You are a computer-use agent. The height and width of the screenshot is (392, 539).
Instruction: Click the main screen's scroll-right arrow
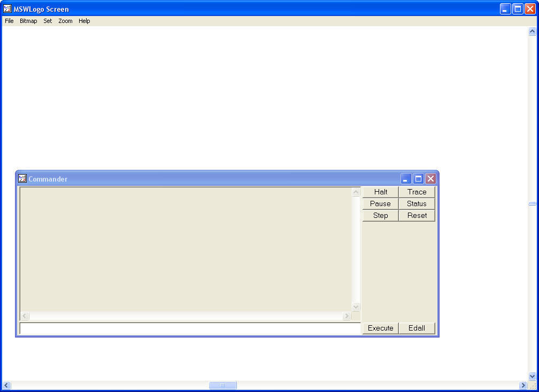tap(523, 385)
